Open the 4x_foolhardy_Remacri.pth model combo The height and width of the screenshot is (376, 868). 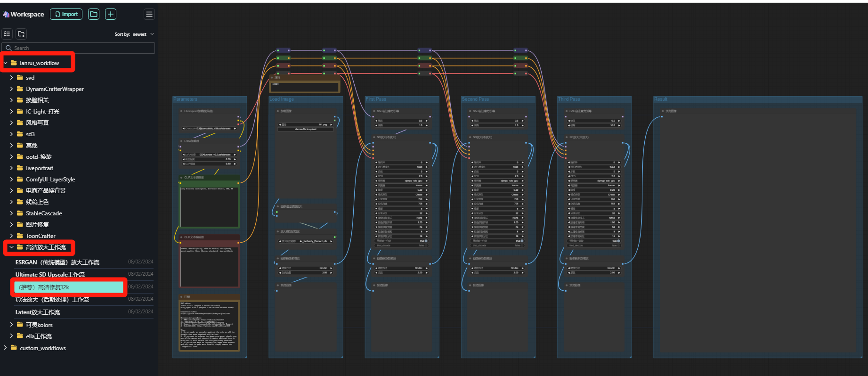pos(306,241)
